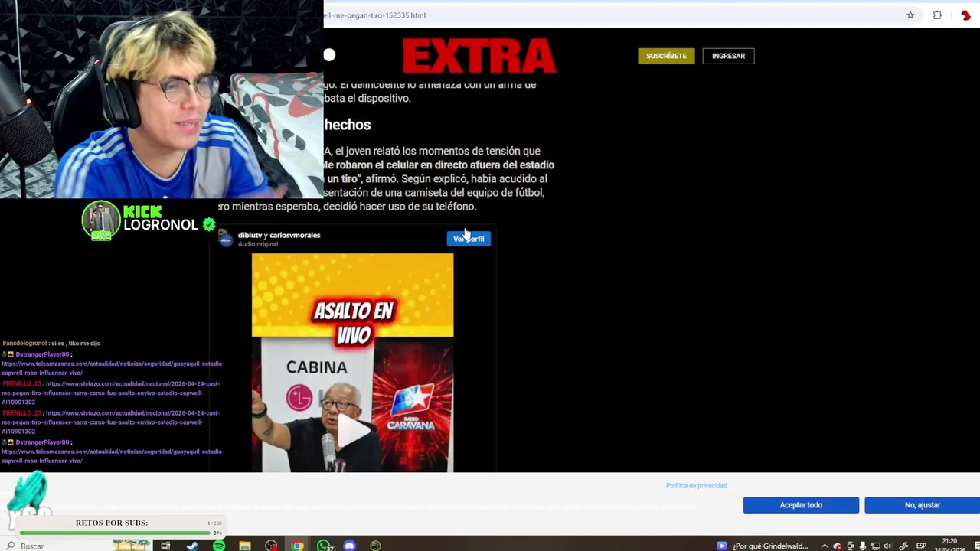Open File Explorer from the taskbar
Screen dimensions: 980x551
[245, 546]
